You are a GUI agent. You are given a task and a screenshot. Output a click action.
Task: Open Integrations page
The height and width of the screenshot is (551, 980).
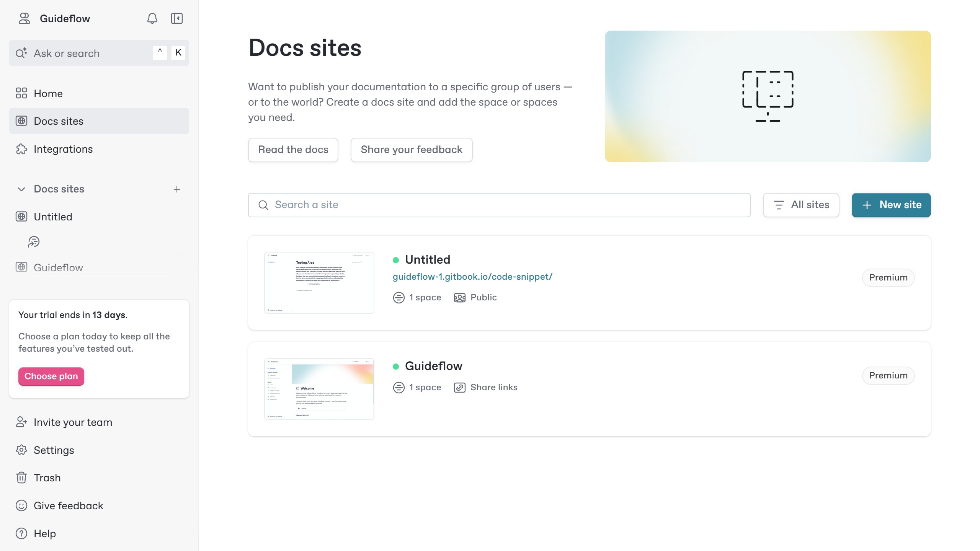[x=99, y=149]
